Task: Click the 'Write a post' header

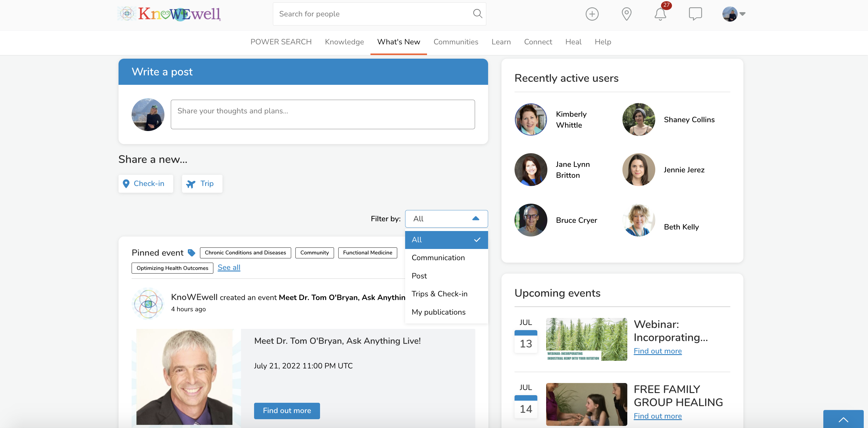Action: coord(162,71)
